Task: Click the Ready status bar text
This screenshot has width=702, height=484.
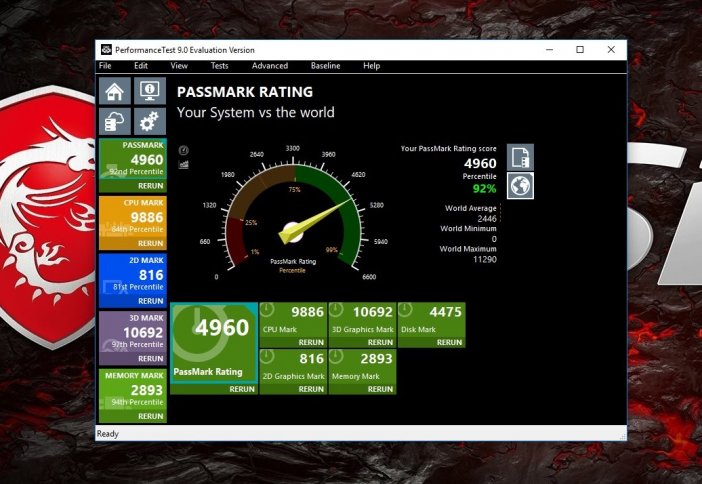Action: click(x=108, y=434)
